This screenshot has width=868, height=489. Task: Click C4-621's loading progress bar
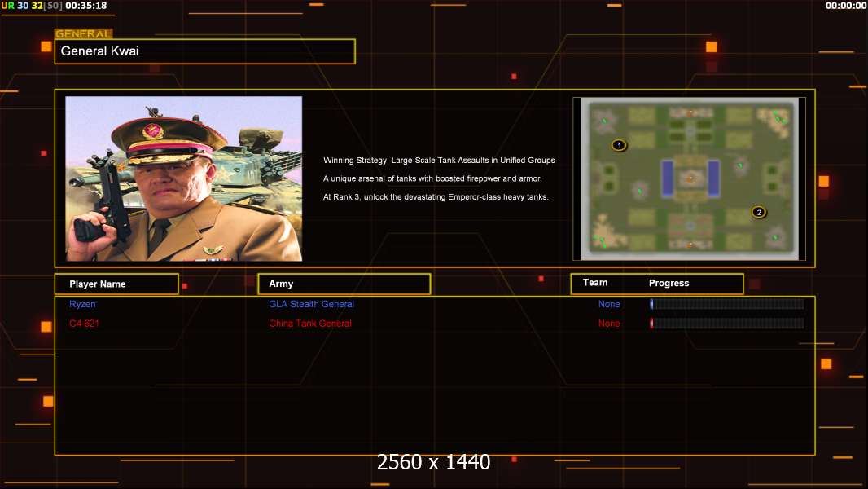pos(727,324)
